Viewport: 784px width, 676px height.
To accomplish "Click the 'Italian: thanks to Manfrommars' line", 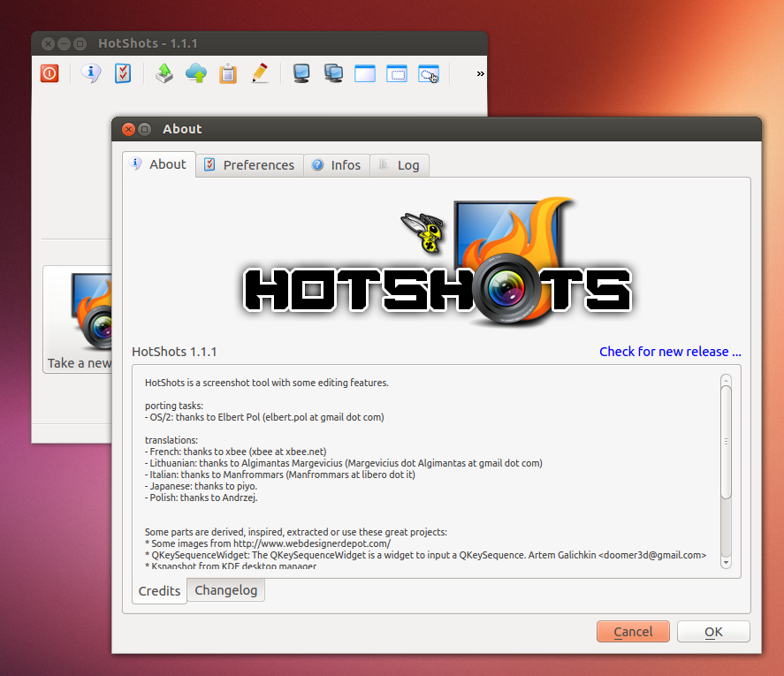I will point(280,475).
